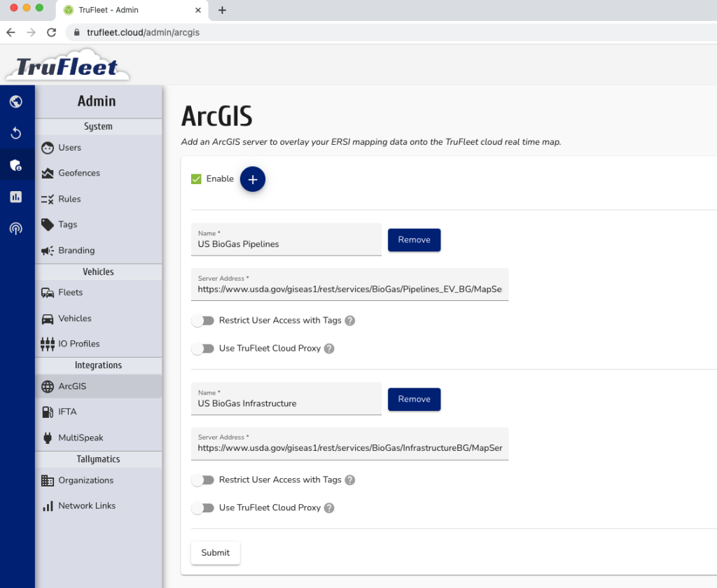Close the TruFleet - Admin tab
The image size is (717, 588).
click(198, 10)
